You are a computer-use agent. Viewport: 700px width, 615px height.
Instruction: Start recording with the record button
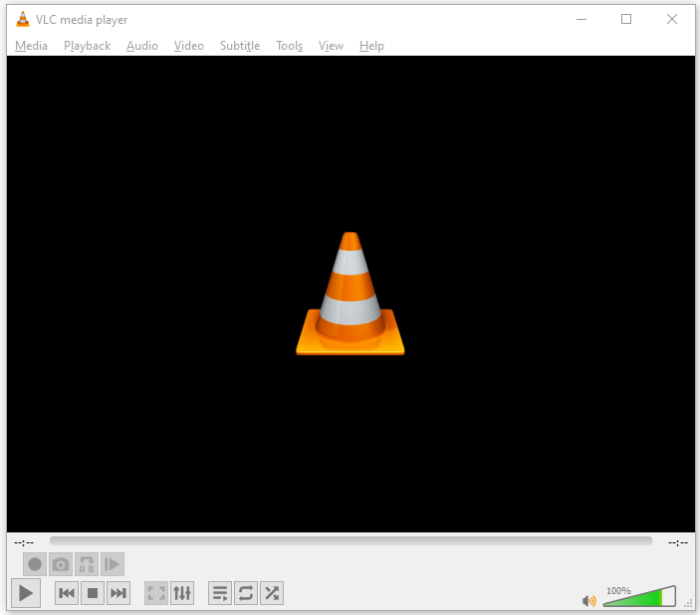coord(35,564)
